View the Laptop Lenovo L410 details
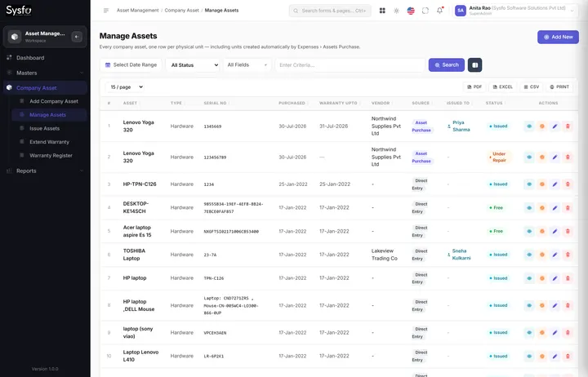Screen dimensions: 588x377 tap(529, 356)
